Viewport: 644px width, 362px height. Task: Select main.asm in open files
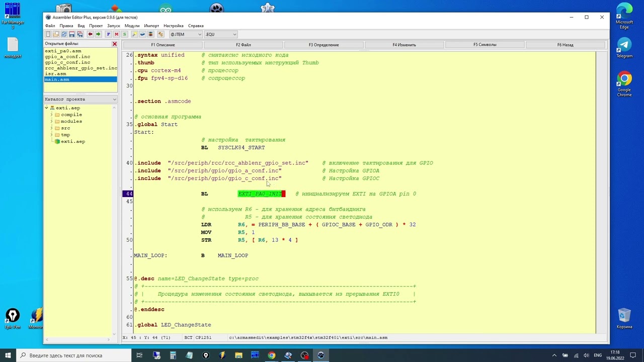pyautogui.click(x=80, y=79)
